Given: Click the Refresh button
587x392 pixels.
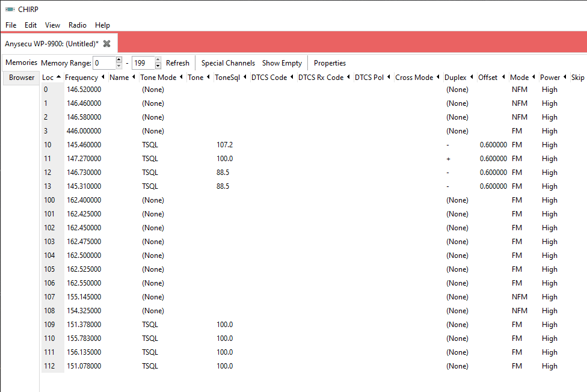Looking at the screenshot, I should coord(177,63).
